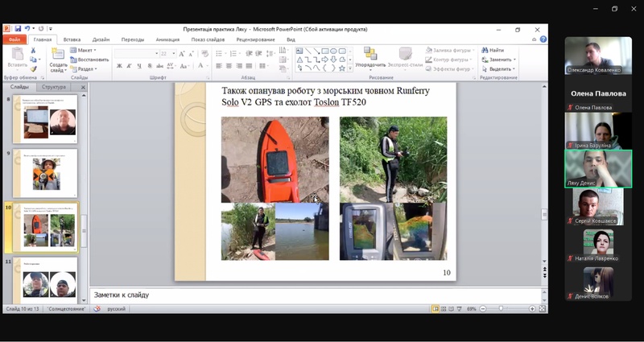Select slide 8 thumbnail
The image size is (644, 342).
[45, 119]
